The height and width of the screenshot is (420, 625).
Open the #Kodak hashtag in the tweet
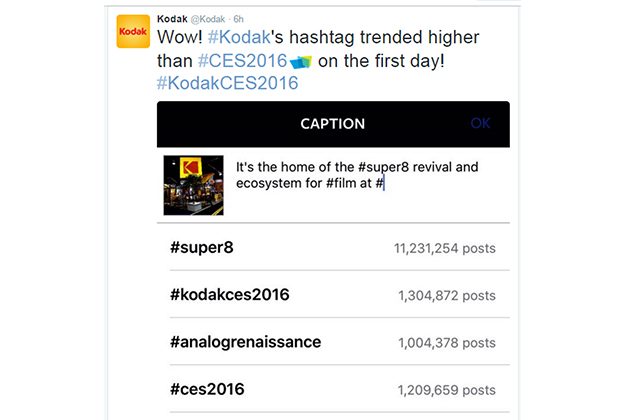[241, 38]
